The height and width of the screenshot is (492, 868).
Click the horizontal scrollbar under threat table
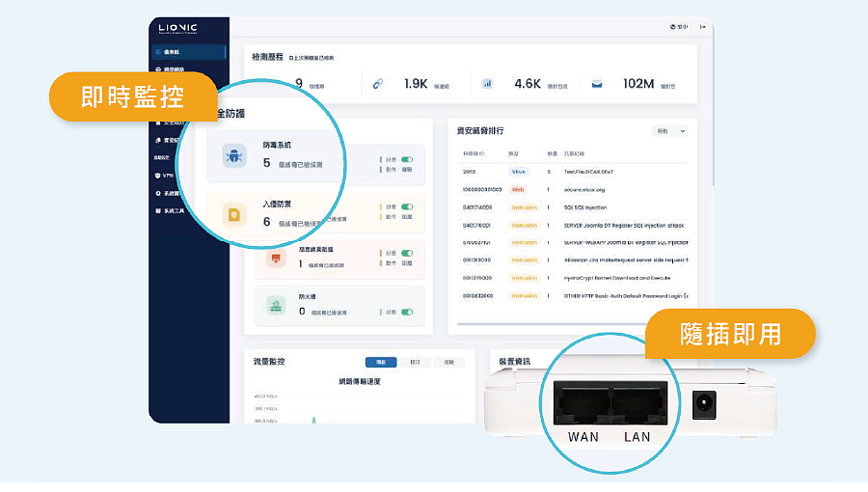[x=554, y=324]
